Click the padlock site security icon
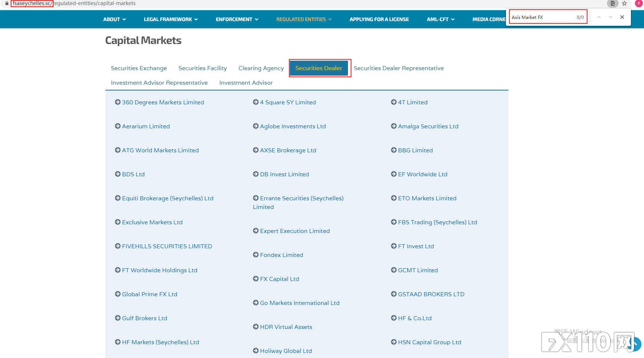 point(7,3)
